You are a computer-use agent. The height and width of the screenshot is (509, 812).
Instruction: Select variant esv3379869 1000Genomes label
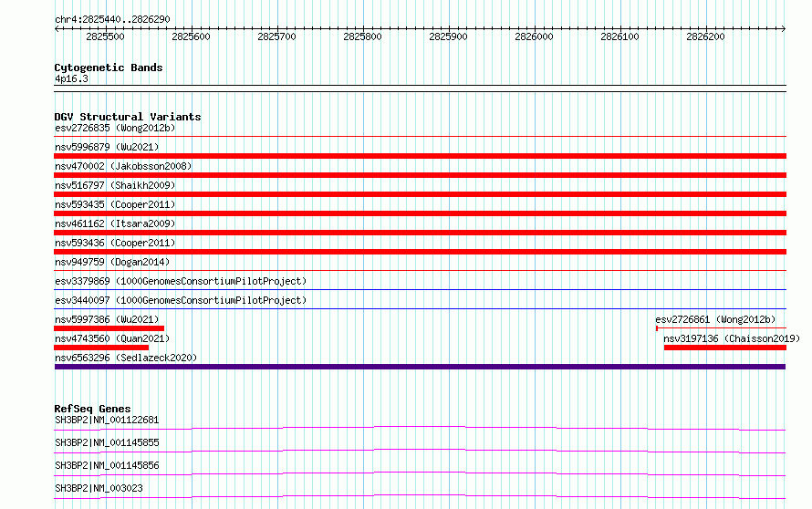coord(181,281)
